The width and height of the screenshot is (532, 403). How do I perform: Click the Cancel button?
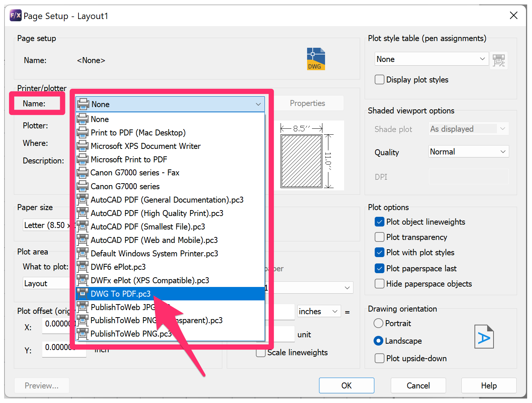(418, 385)
